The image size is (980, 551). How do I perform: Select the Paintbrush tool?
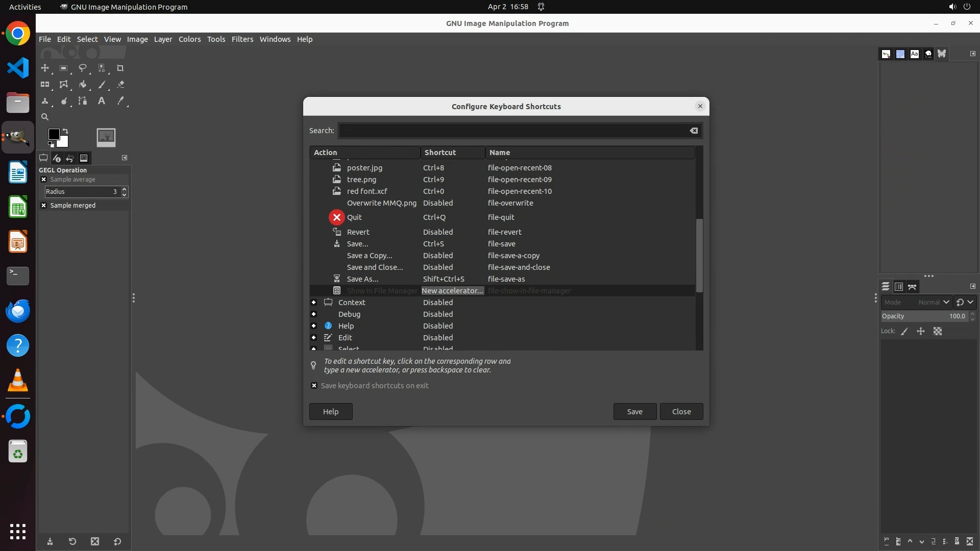pyautogui.click(x=102, y=85)
